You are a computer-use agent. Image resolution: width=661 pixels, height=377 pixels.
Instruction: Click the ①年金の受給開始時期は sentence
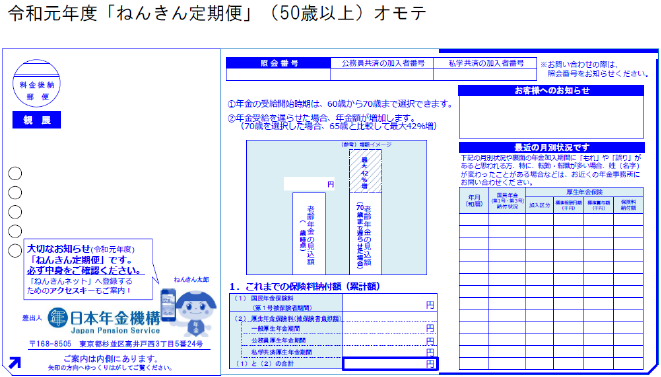[x=340, y=104]
